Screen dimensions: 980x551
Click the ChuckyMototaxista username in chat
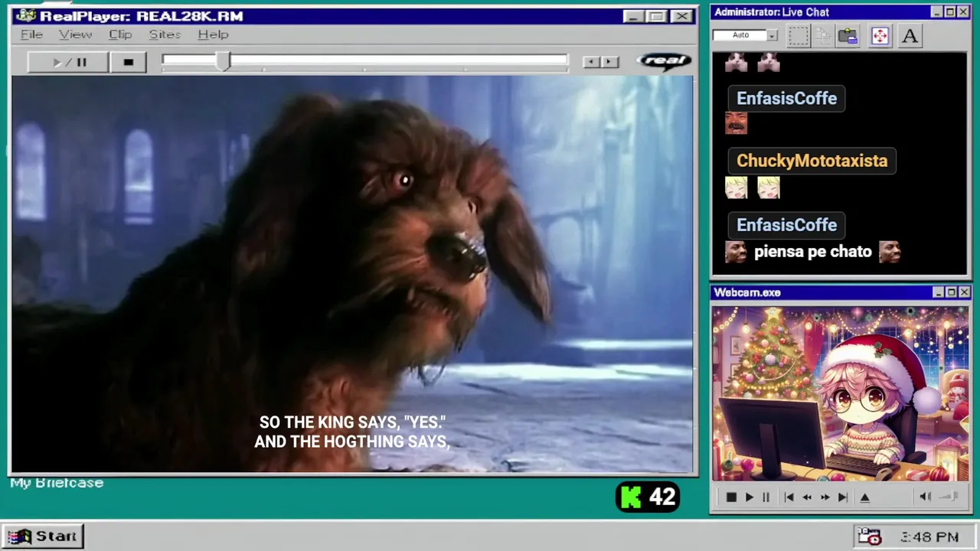pyautogui.click(x=812, y=161)
